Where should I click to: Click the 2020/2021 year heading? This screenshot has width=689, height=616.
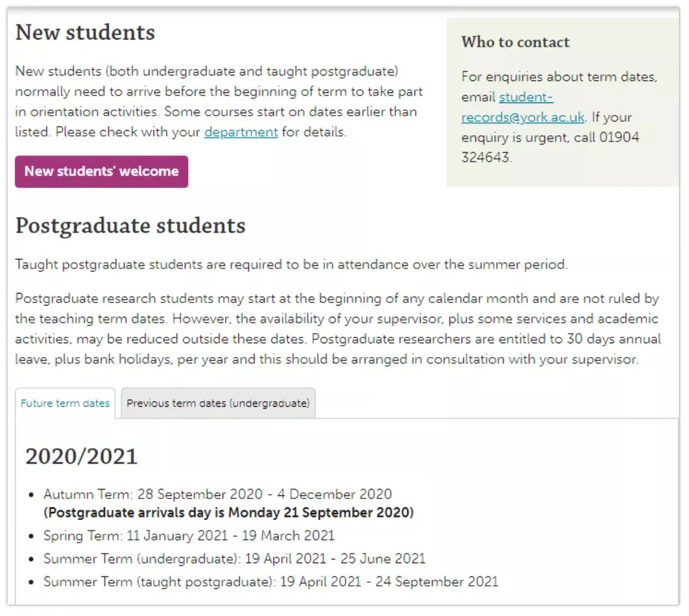(82, 456)
